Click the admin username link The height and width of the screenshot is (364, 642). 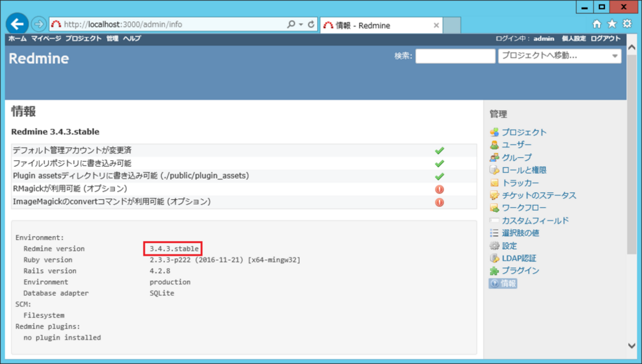click(x=544, y=38)
